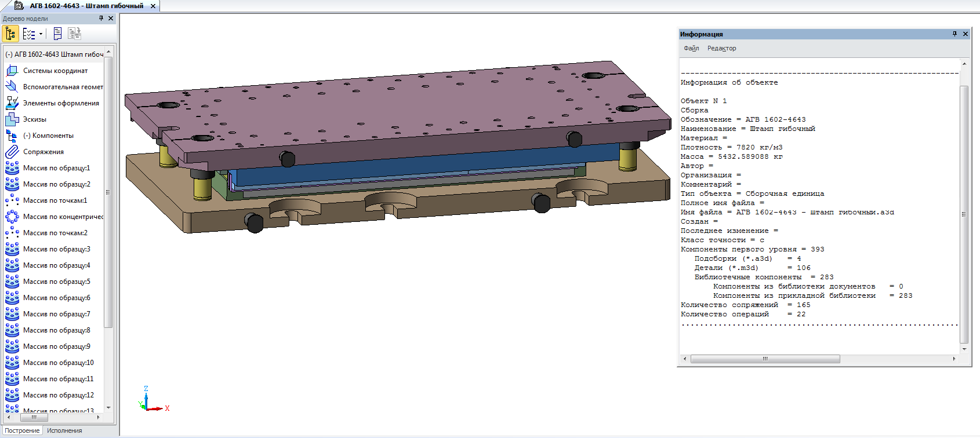Open dropdown arrow beside tree composition icon
This screenshot has width=980, height=438.
click(x=41, y=34)
